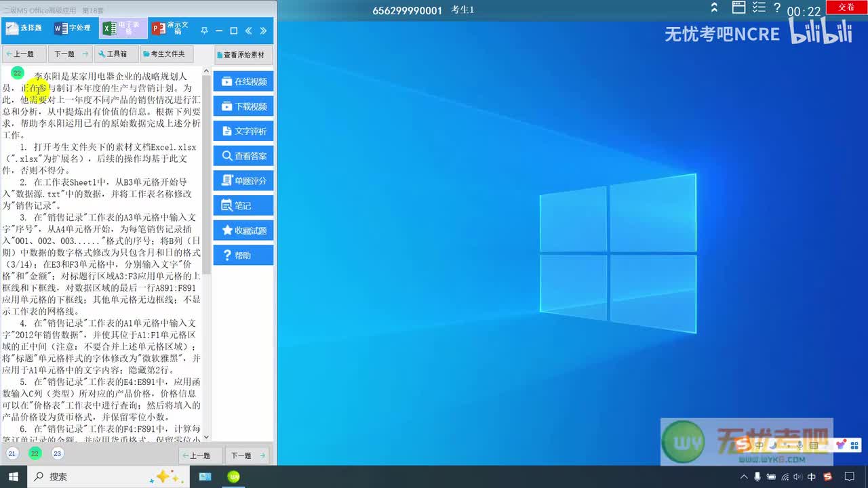The height and width of the screenshot is (488, 868).
Task: Click the Sogou S icon in system tray
Action: [827, 477]
